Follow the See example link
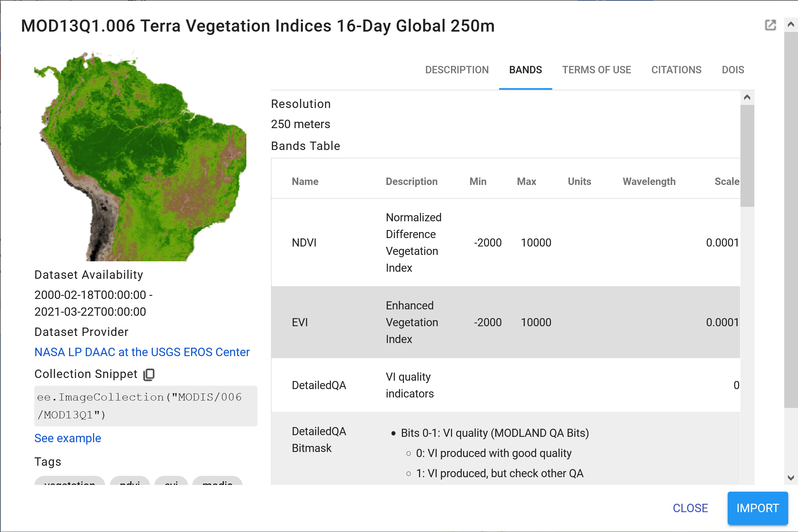 [x=68, y=438]
